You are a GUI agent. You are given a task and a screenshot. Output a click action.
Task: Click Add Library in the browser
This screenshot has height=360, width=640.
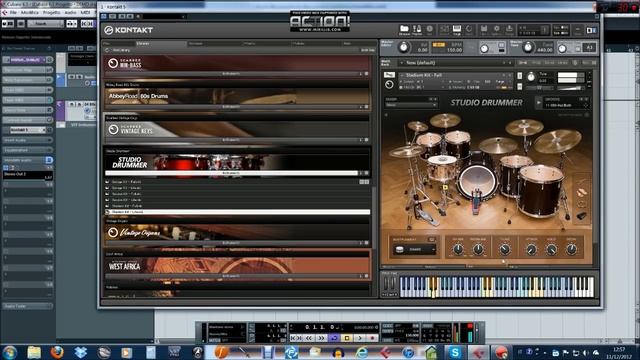pos(121,50)
